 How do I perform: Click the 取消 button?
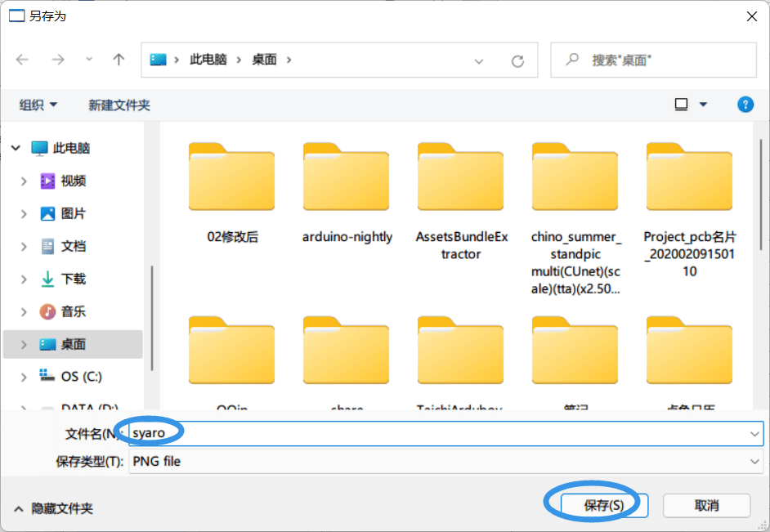tap(707, 506)
